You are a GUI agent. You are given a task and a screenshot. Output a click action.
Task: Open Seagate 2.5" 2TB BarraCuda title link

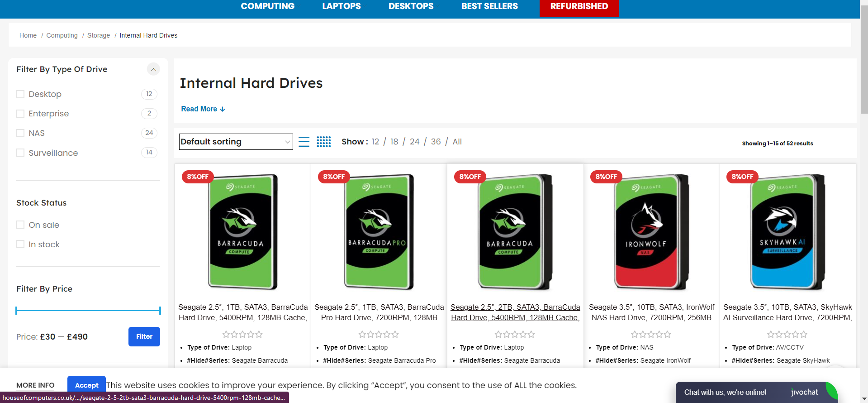515,312
